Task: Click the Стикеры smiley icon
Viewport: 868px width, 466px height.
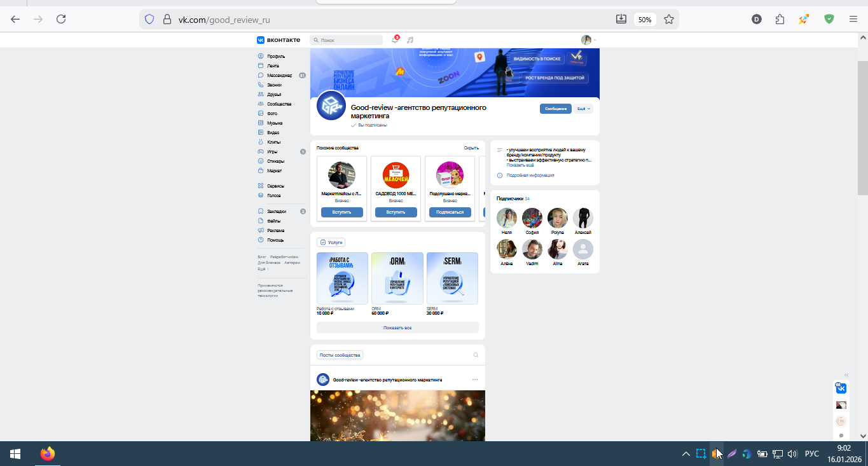Action: [261, 161]
